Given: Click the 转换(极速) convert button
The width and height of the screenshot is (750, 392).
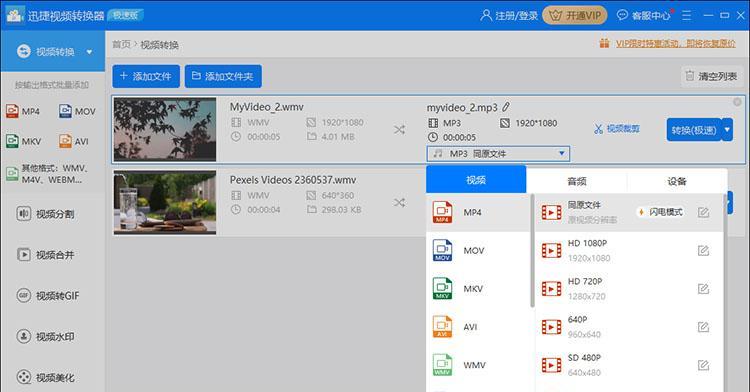Looking at the screenshot, I should point(694,130).
